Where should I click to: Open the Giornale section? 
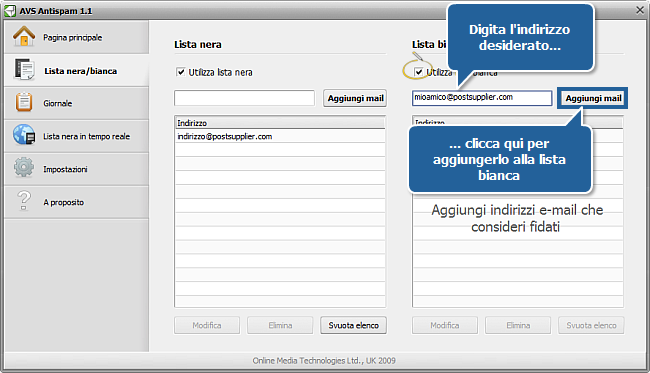point(77,103)
